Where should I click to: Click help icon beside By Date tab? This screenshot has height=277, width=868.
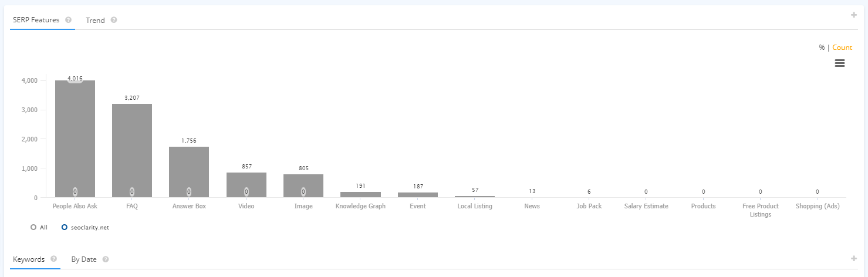[x=106, y=259]
